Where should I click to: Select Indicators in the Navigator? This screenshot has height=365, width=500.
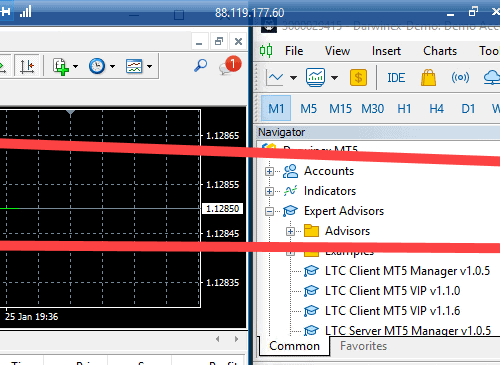click(x=330, y=191)
